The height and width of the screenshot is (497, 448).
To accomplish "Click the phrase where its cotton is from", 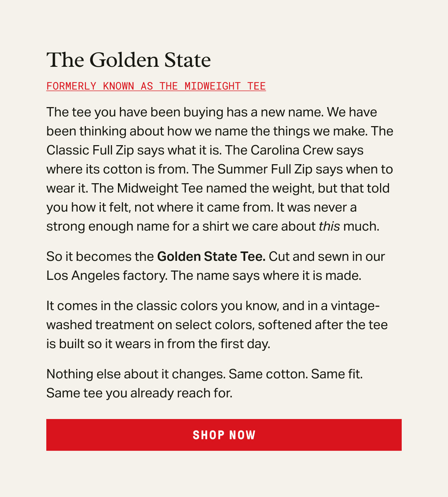I will click(118, 169).
